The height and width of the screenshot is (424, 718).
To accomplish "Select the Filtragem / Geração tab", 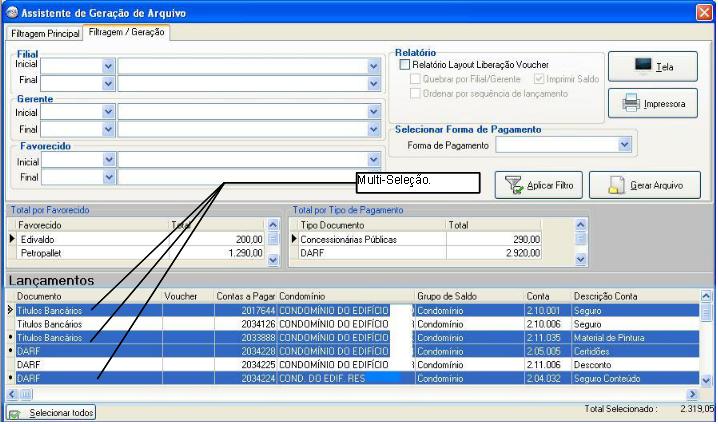I will 127,32.
